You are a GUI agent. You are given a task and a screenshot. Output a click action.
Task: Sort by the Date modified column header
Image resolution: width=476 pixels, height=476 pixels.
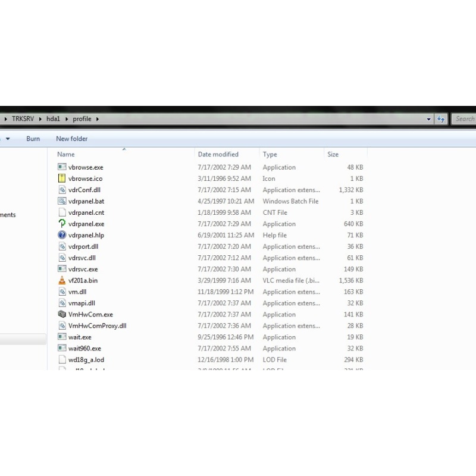(218, 155)
